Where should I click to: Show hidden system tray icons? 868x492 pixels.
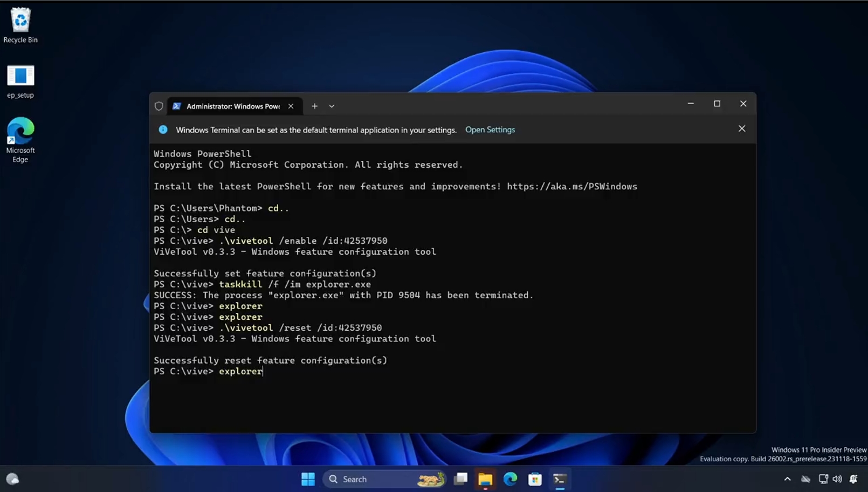point(788,479)
